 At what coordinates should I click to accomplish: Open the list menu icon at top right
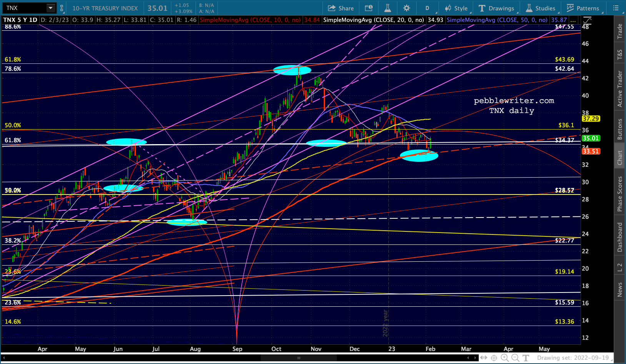tap(616, 8)
